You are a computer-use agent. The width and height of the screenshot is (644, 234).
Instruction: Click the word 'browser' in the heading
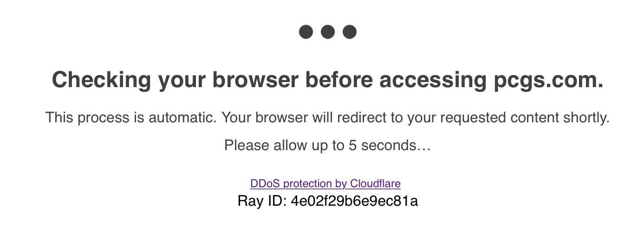pos(255,80)
